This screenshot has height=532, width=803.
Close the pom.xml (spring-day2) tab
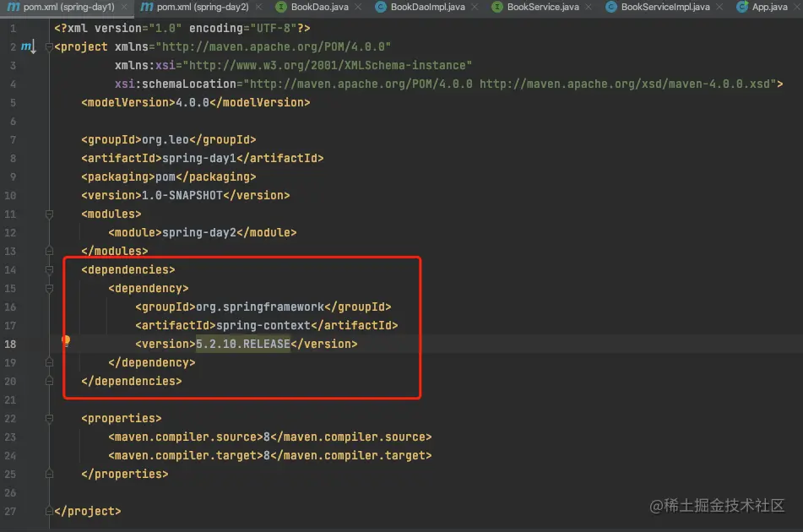click(258, 7)
